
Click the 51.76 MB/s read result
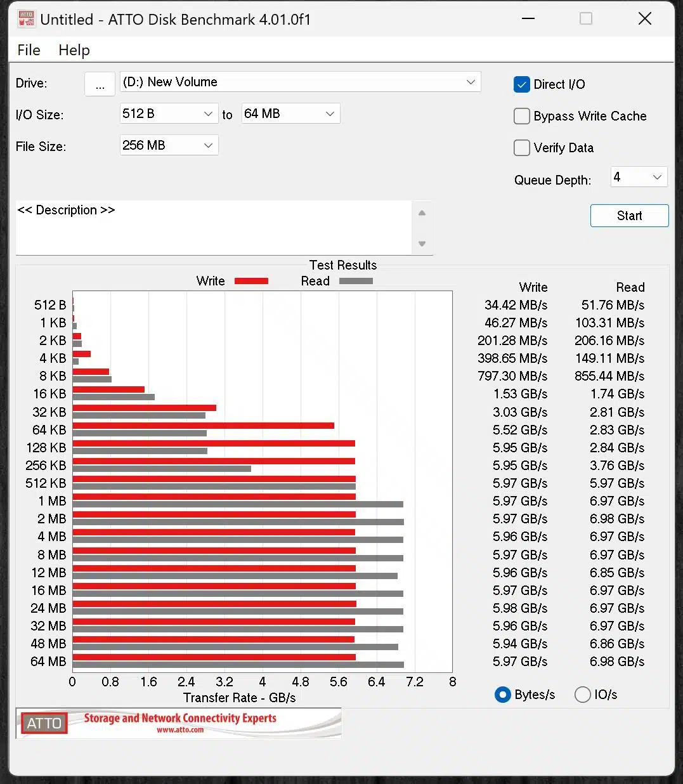(613, 305)
